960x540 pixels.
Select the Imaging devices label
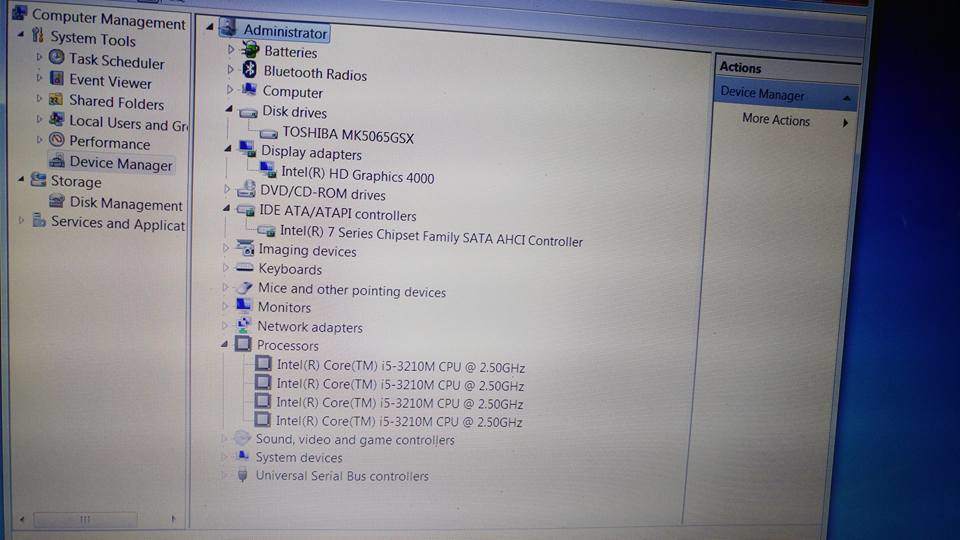(x=307, y=250)
